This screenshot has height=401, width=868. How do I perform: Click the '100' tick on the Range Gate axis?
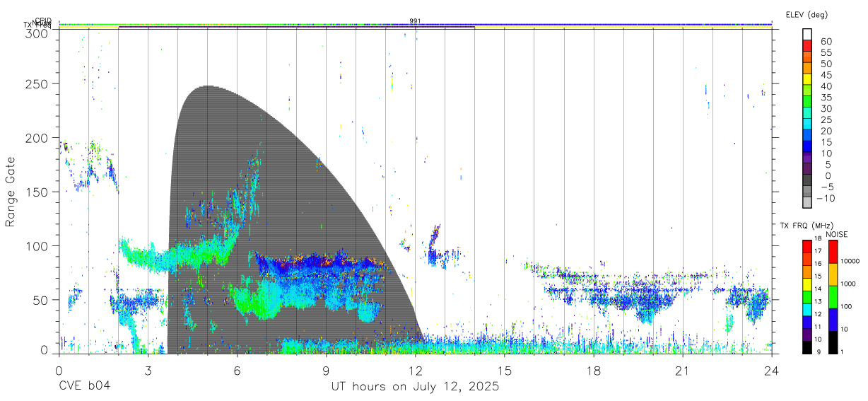tap(37, 245)
